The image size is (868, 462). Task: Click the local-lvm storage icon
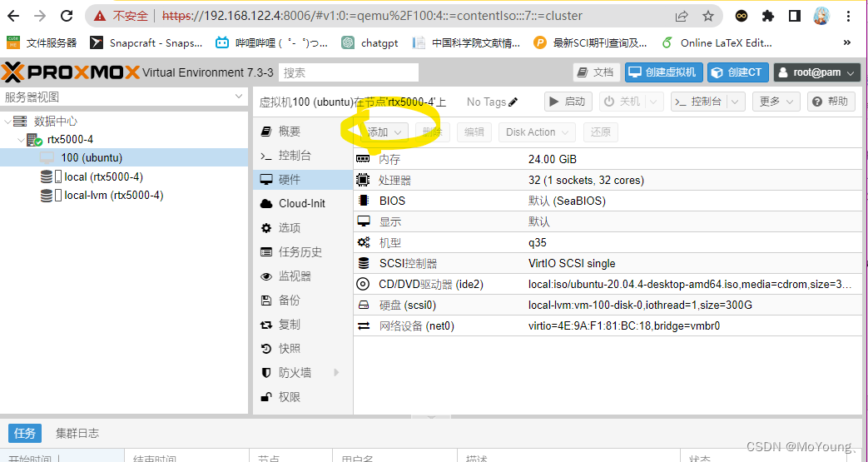coord(51,195)
